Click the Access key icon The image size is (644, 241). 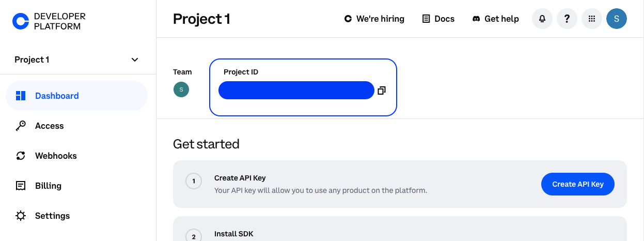click(21, 126)
